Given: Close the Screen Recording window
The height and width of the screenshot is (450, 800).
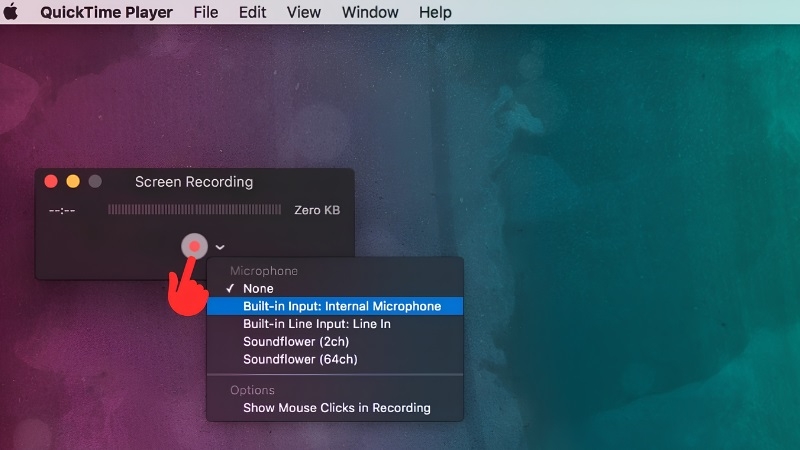Looking at the screenshot, I should pos(51,182).
